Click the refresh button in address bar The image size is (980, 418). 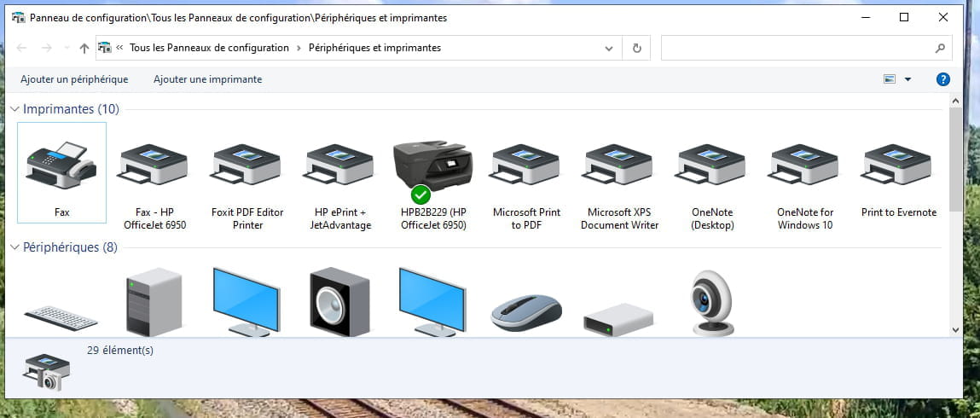click(x=637, y=48)
